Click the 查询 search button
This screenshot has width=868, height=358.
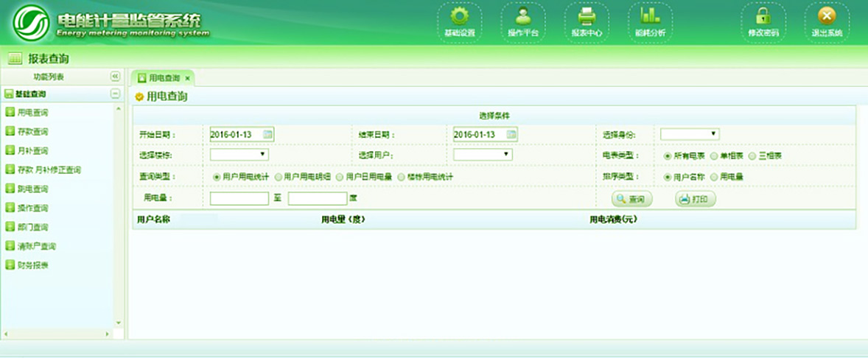[631, 200]
